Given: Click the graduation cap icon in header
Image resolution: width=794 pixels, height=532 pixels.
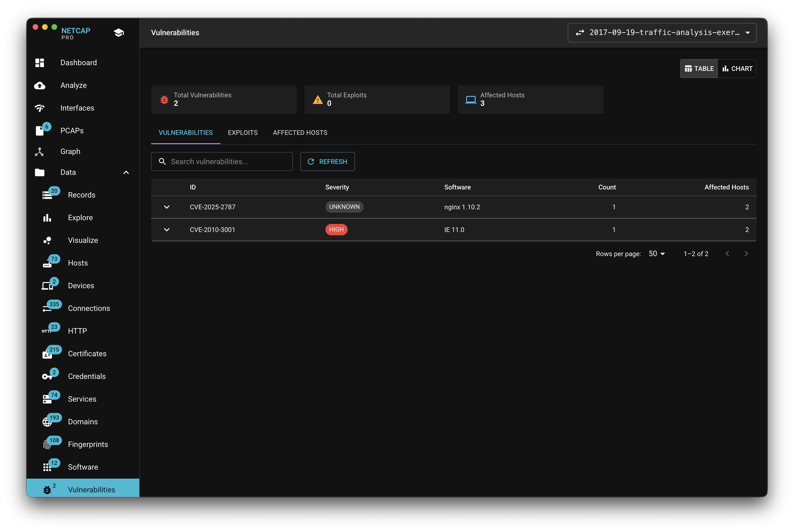Looking at the screenshot, I should 119,33.
